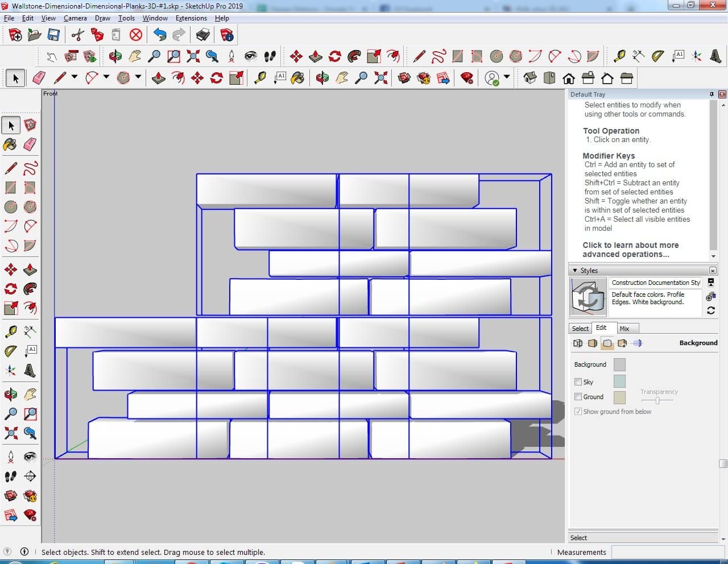Switch to the Mix tab
The height and width of the screenshot is (564, 728).
(624, 329)
